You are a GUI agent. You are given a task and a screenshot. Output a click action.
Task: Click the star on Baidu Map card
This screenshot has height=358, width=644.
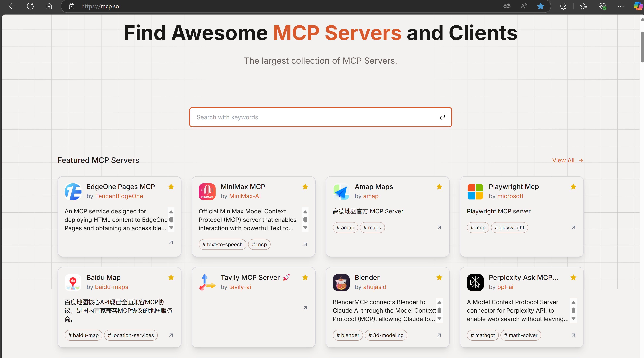coord(171,277)
